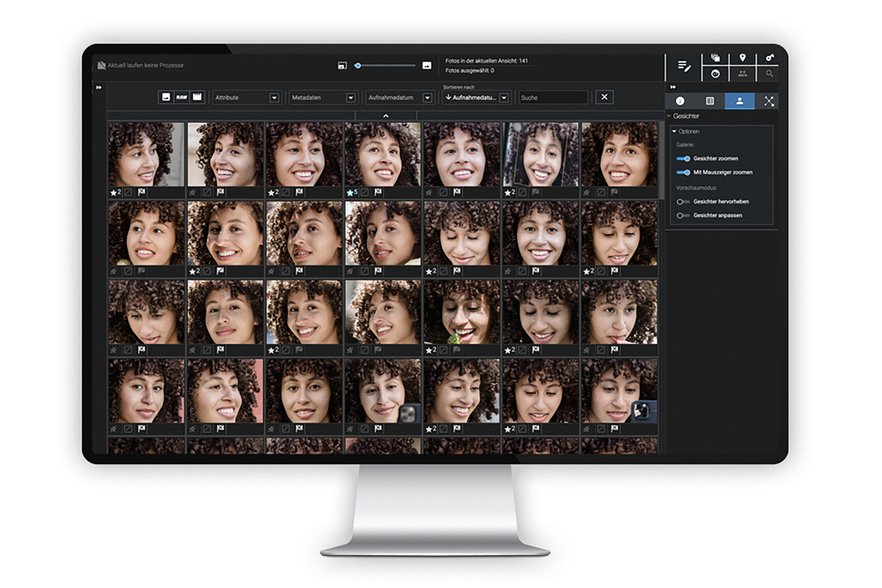This screenshot has height=588, width=882.
Task: Collapse the Optionen section
Action: tap(674, 131)
